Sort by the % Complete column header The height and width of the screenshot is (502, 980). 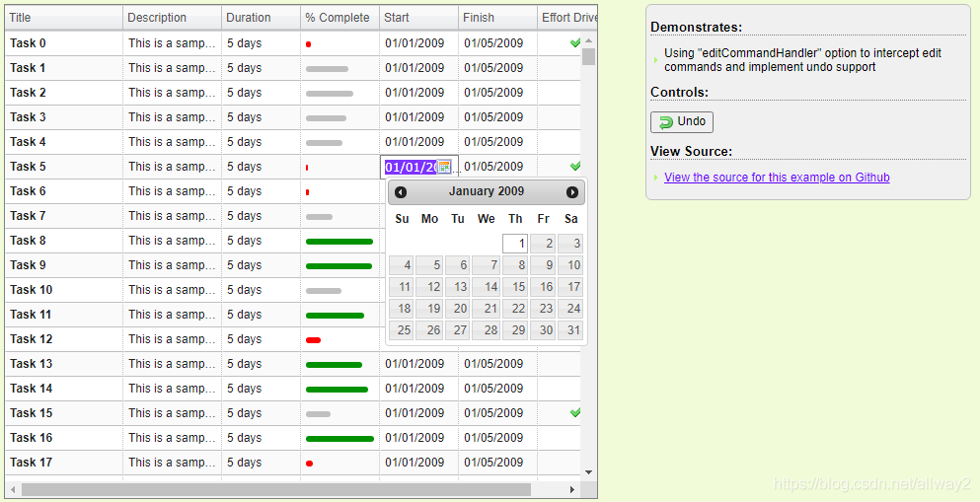pyautogui.click(x=339, y=18)
